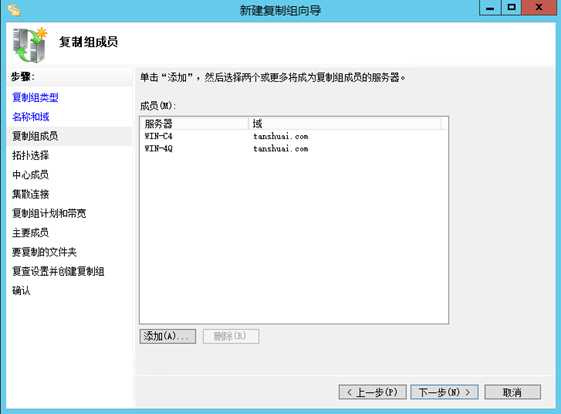Viewport: 561px width, 414px height.
Task: Click tanshuai.com domain for WIN-C4
Action: tap(280, 136)
